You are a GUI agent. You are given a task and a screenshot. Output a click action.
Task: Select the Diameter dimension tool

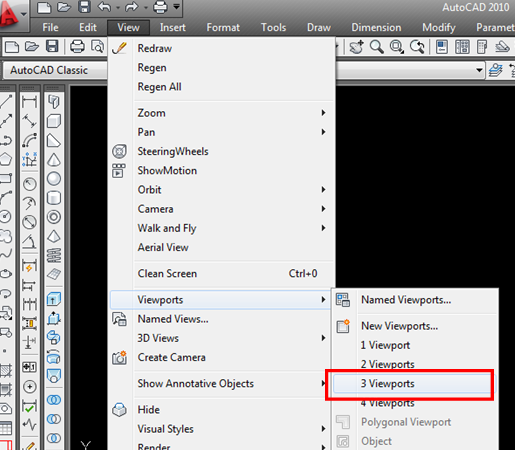pyautogui.click(x=29, y=222)
